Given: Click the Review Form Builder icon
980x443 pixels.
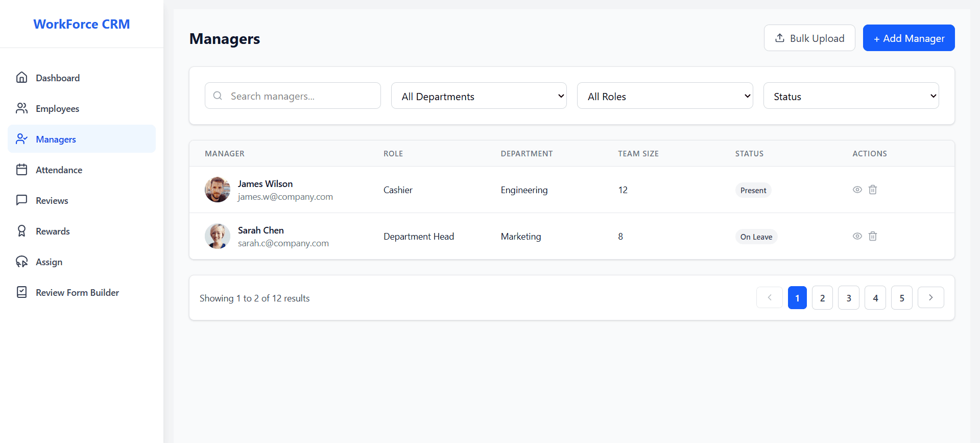Looking at the screenshot, I should (x=21, y=292).
